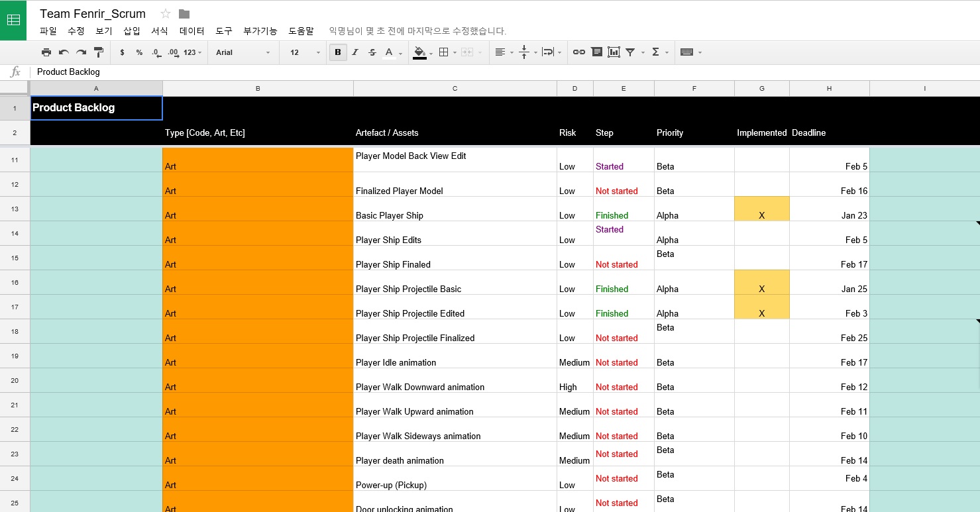Click the insert chart icon
980x512 pixels.
(614, 52)
